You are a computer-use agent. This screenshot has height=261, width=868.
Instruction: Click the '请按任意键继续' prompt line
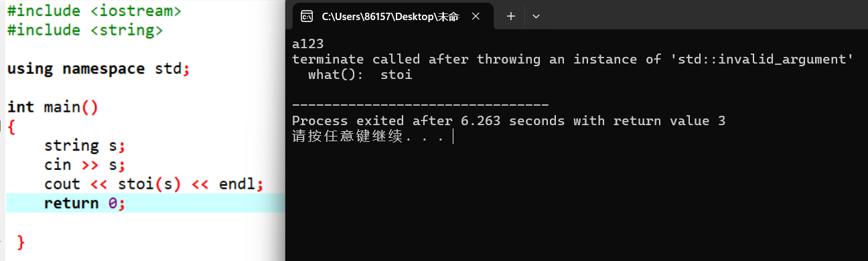(x=368, y=137)
